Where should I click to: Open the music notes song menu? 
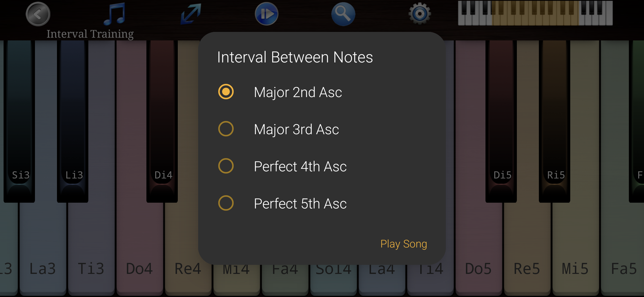[x=115, y=14]
